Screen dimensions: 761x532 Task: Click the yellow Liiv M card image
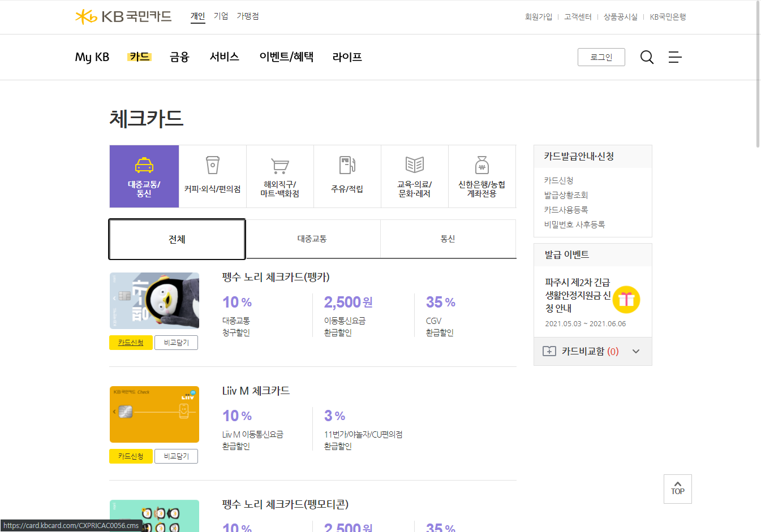pos(154,414)
